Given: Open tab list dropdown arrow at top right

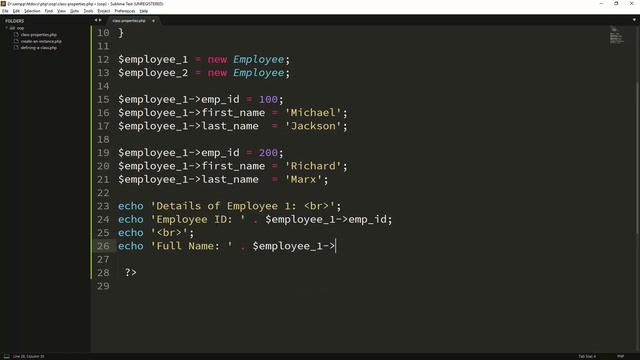Looking at the screenshot, I should pos(634,20).
